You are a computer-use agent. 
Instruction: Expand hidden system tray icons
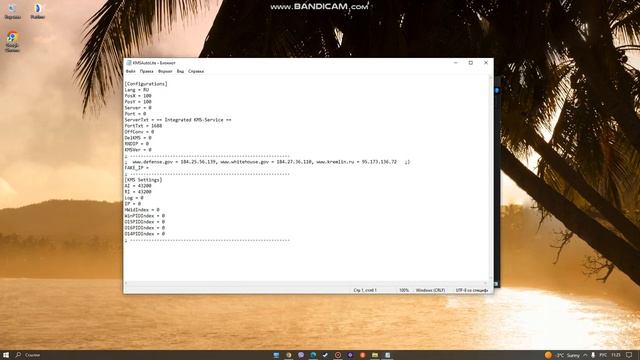(x=585, y=355)
